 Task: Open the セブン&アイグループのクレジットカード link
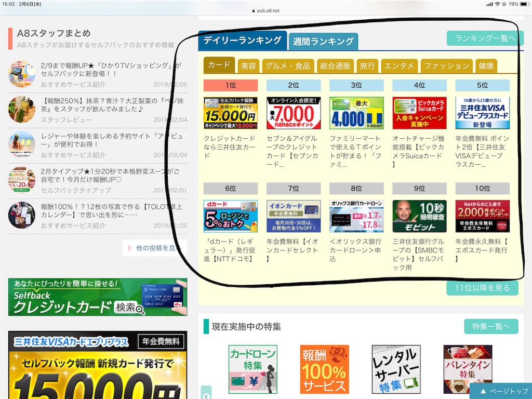pos(293,151)
